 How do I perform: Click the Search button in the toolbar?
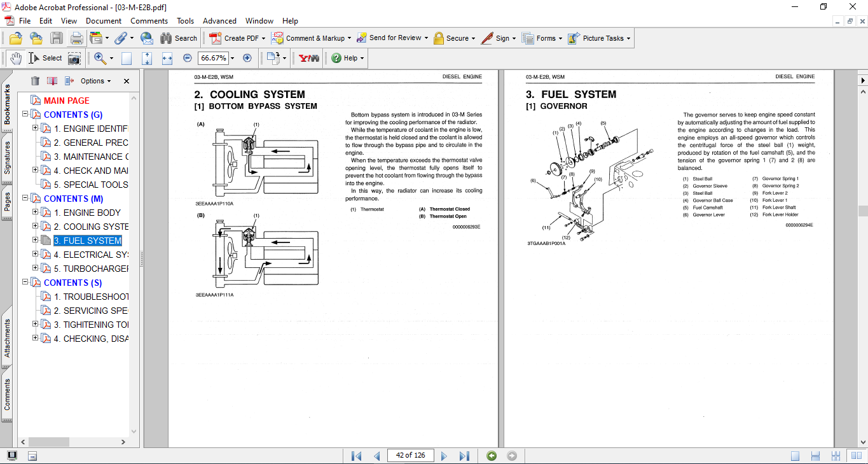click(x=179, y=38)
